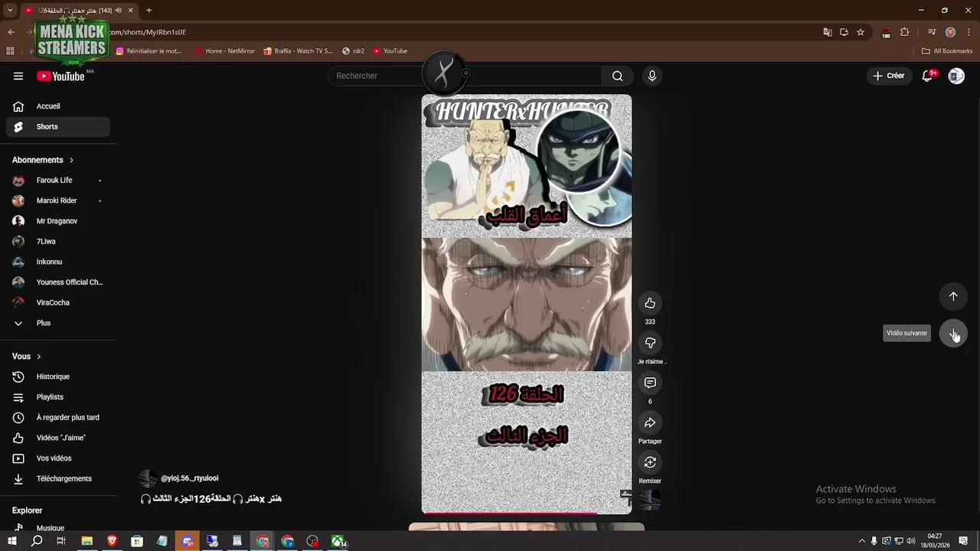Focus the Rechercher search field

(x=465, y=76)
